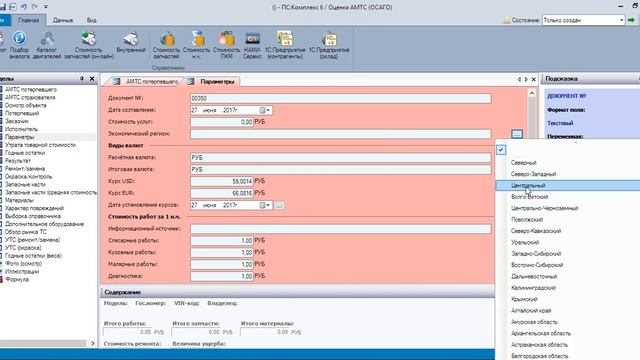Click the Внутренний ribbon icon
The width and height of the screenshot is (640, 360).
click(x=131, y=42)
